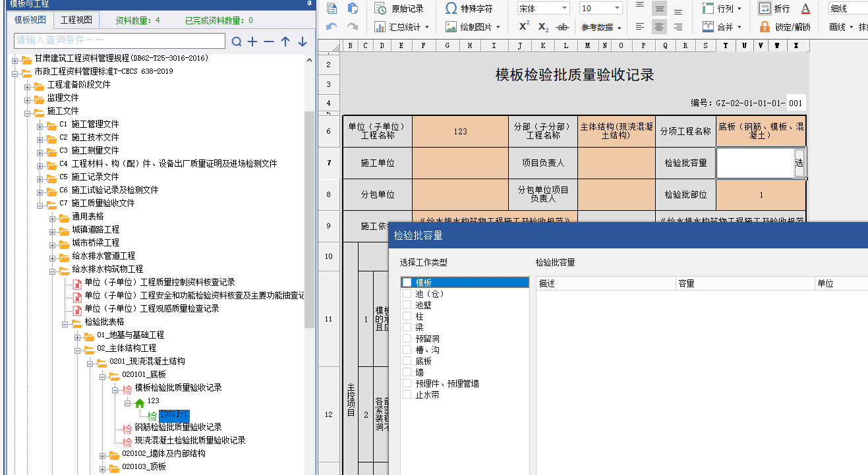This screenshot has height=475, width=868.
Task: Click the search magnifier icon
Action: [237, 42]
